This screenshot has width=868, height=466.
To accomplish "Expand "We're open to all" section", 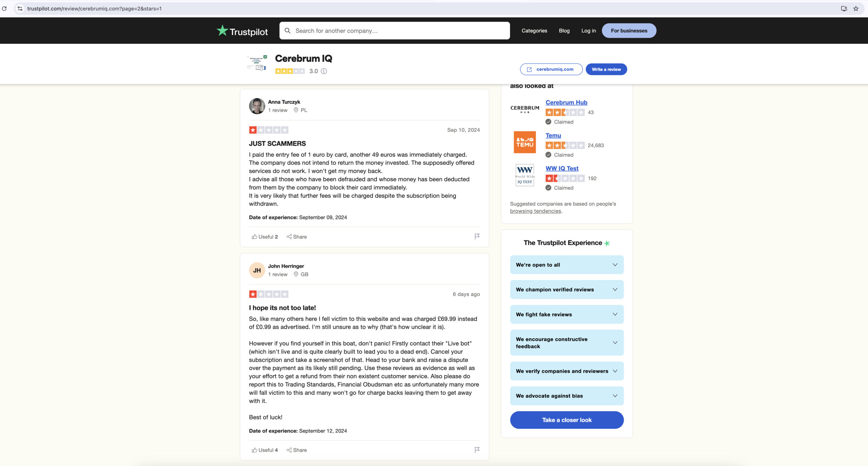I will pos(567,265).
